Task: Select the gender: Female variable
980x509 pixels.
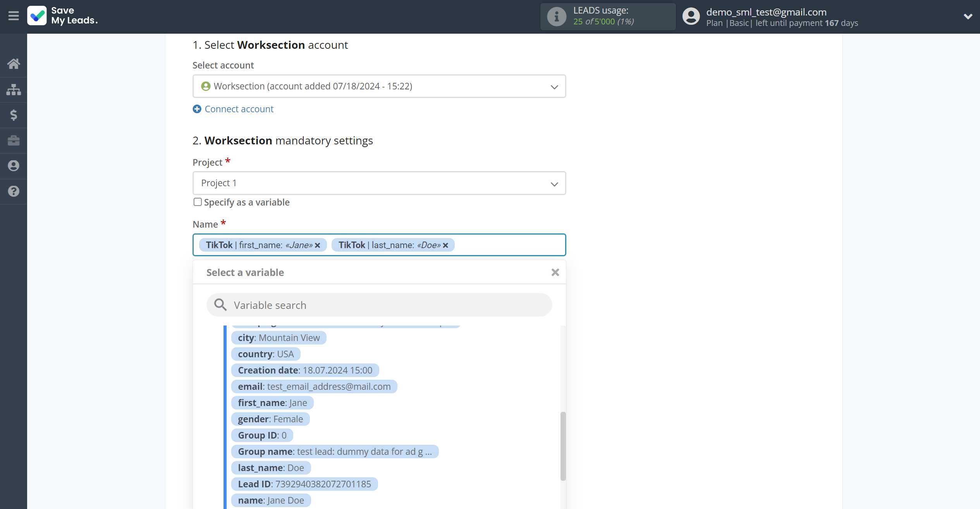Action: [x=270, y=419]
